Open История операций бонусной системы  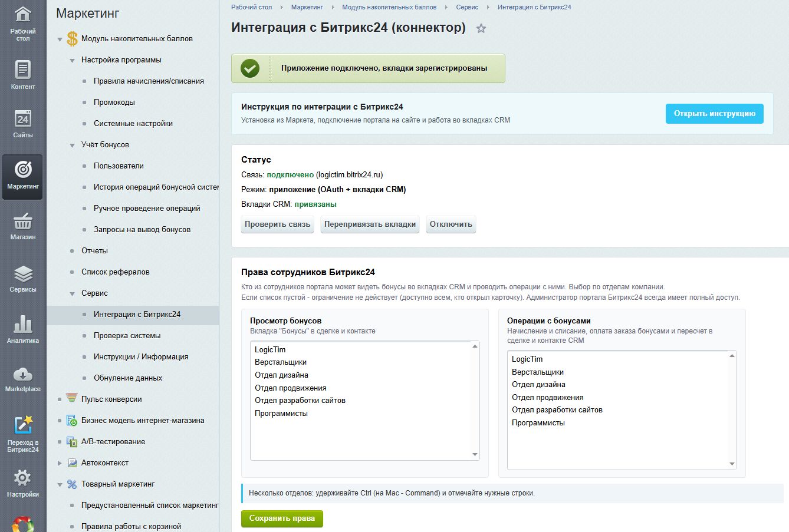pyautogui.click(x=156, y=187)
